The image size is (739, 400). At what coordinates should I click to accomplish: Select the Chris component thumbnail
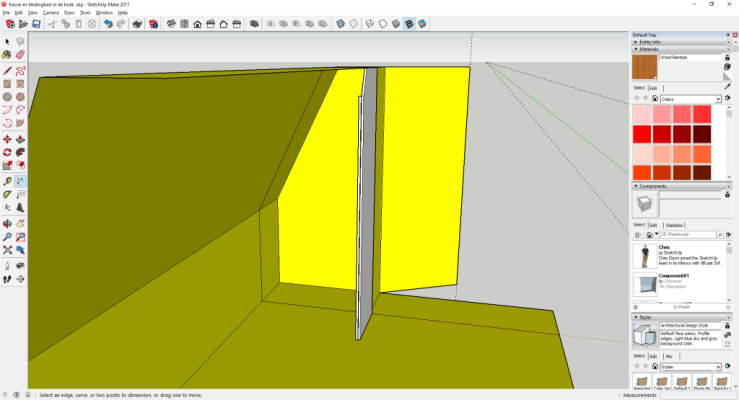coord(644,256)
